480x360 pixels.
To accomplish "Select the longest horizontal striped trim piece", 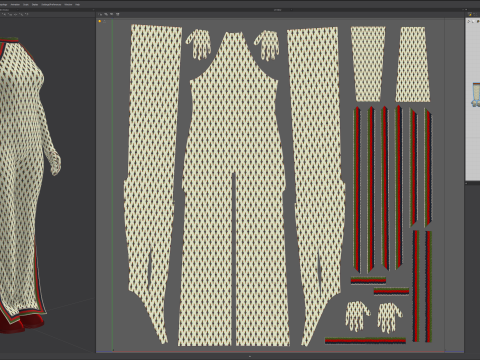I will tap(365, 341).
